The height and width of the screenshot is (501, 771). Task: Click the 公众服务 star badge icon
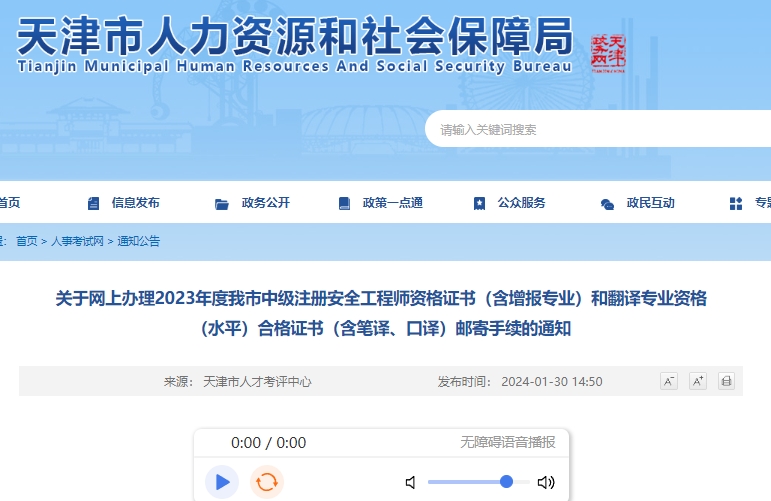(479, 203)
